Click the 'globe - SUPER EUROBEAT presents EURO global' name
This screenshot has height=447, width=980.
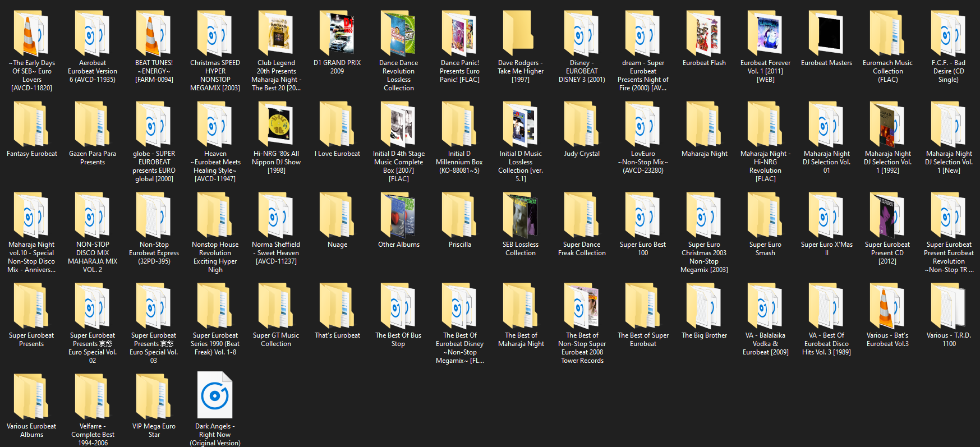pyautogui.click(x=154, y=167)
